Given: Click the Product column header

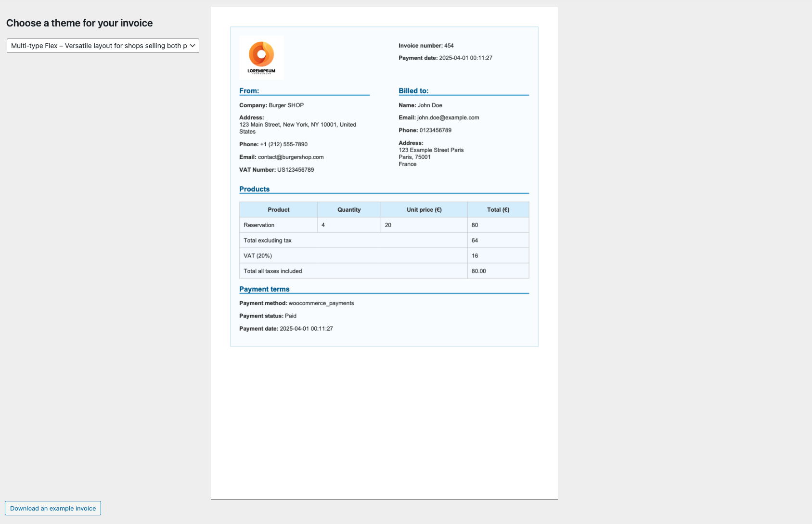Looking at the screenshot, I should (x=278, y=209).
